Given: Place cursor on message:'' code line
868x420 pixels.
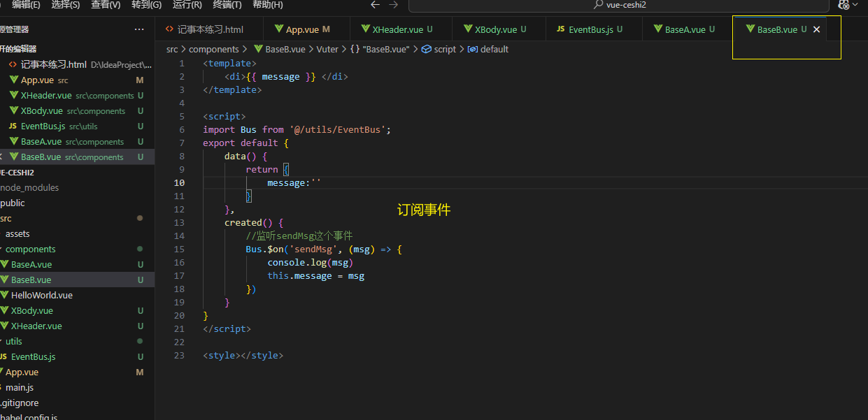Looking at the screenshot, I should [x=294, y=182].
